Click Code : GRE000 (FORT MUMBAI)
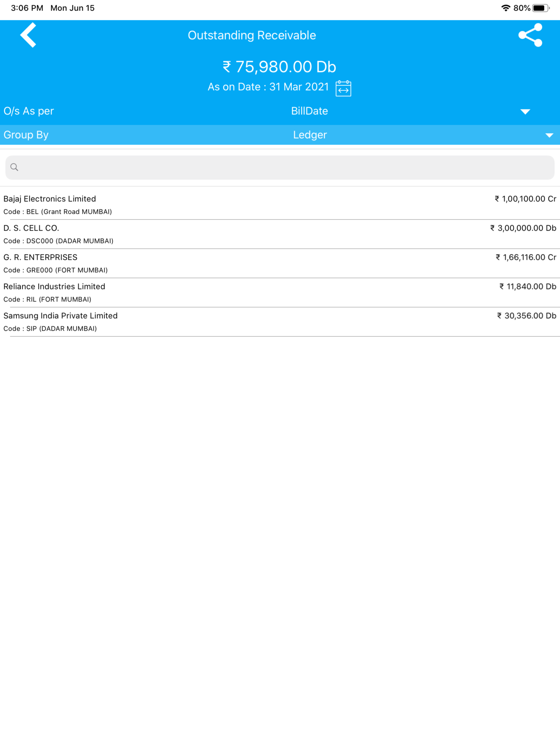Screen dimensions: 560x747 (x=56, y=270)
